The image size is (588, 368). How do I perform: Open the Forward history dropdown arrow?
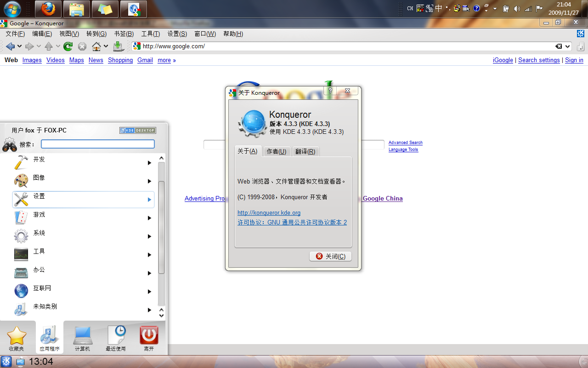[39, 46]
